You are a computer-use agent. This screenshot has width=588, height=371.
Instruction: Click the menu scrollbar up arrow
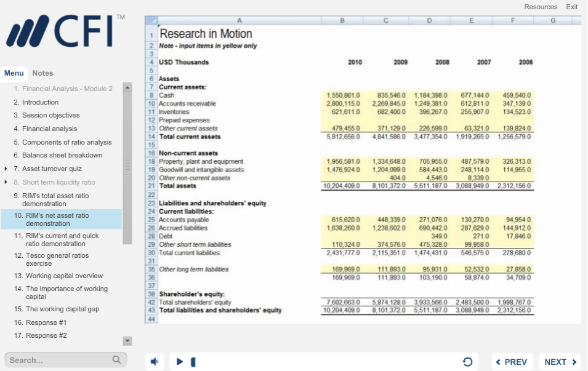127,87
